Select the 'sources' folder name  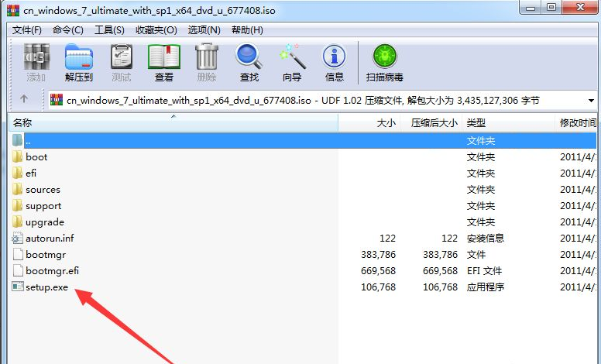tap(43, 189)
